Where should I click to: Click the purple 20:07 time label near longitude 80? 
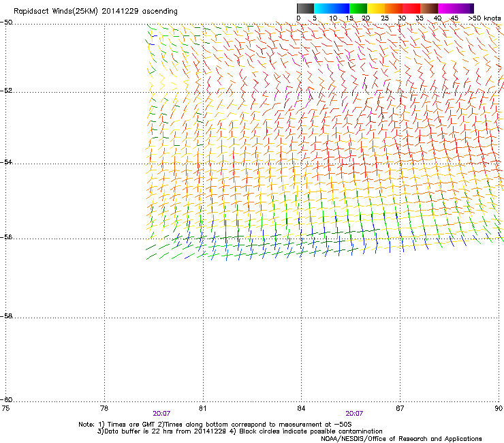click(161, 414)
